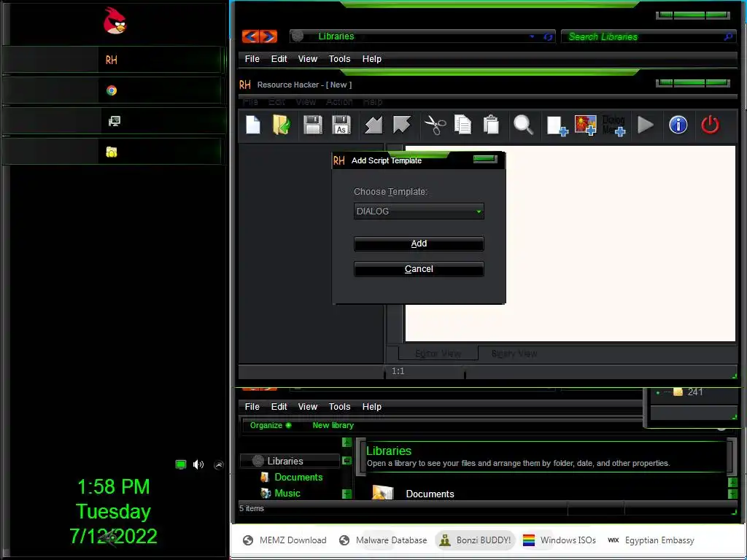
Task: Click the Compile Script play icon
Action: click(646, 125)
